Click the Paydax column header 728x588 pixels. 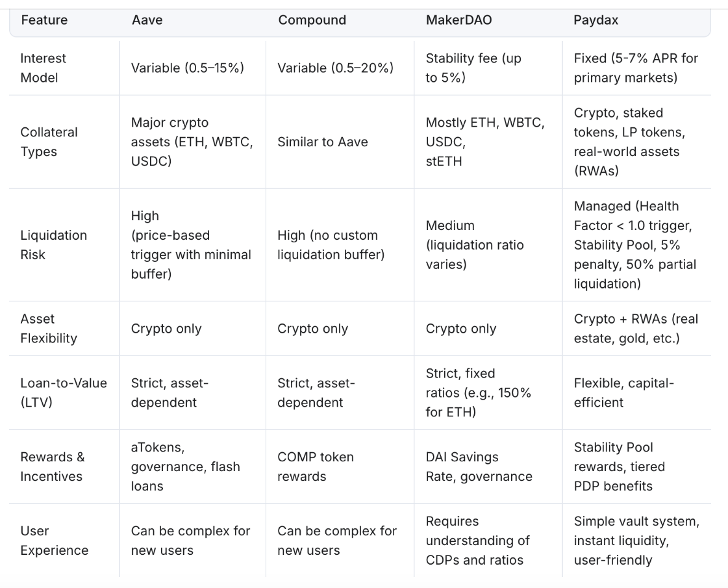(596, 20)
